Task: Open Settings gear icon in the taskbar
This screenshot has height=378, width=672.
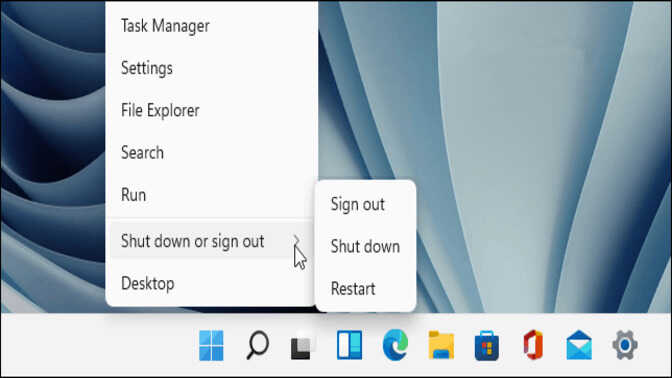Action: click(625, 345)
